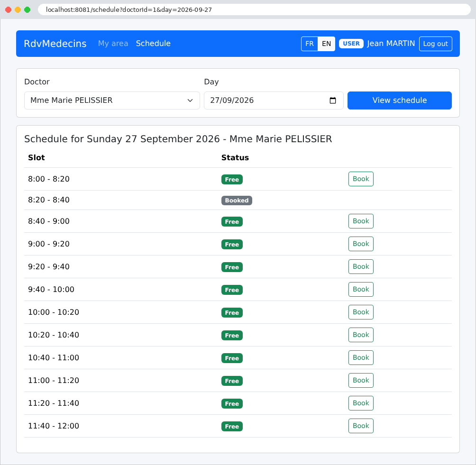Click the RdvMedecins brand logo
This screenshot has width=476, height=465.
(x=55, y=44)
